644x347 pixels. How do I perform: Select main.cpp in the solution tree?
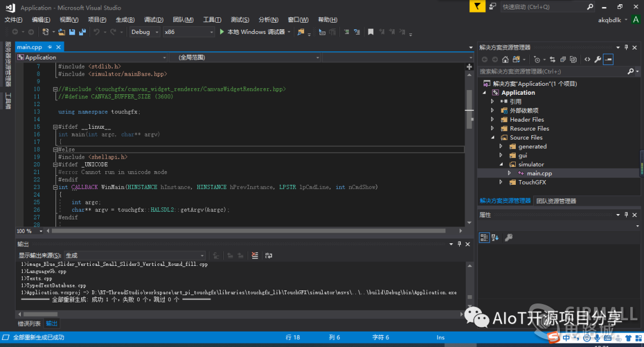pos(539,173)
